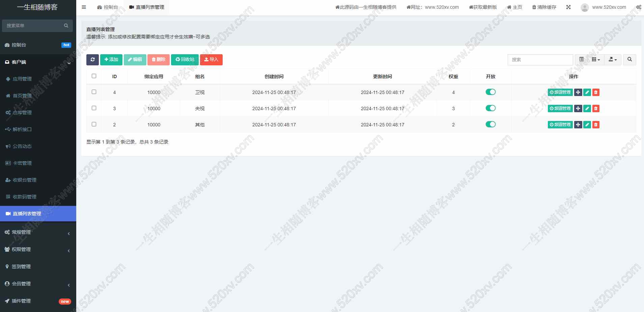
Task: Open the fullscreen toggle icon in top bar
Action: pyautogui.click(x=568, y=7)
